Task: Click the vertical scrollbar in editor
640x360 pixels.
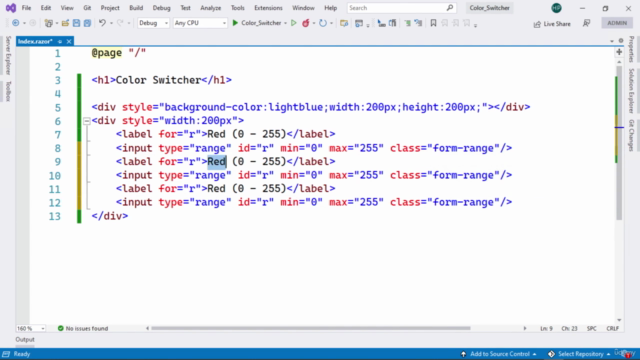Action: pos(619,143)
